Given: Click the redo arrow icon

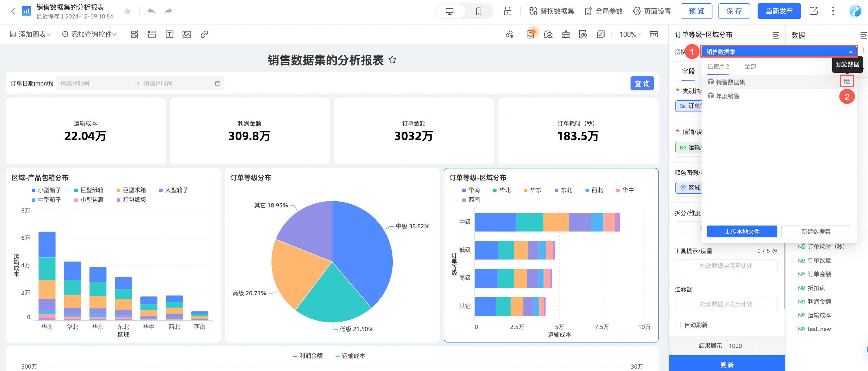Looking at the screenshot, I should pos(169,11).
